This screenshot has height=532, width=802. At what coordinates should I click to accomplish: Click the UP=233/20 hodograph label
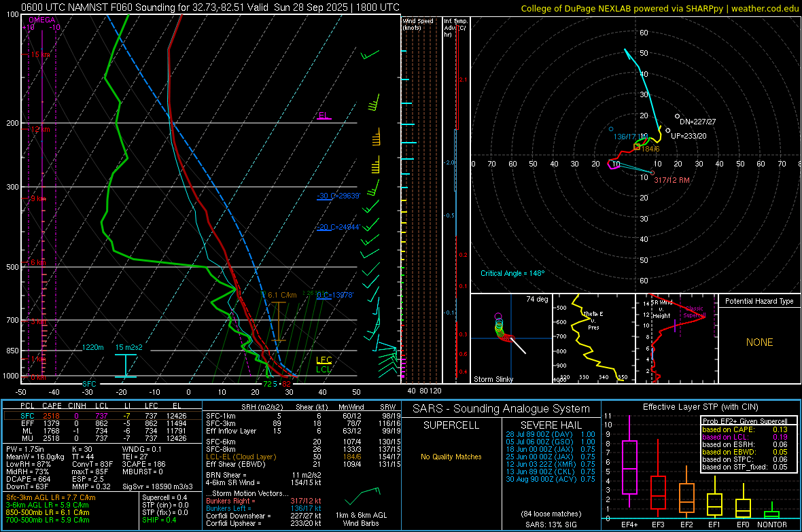click(x=688, y=136)
